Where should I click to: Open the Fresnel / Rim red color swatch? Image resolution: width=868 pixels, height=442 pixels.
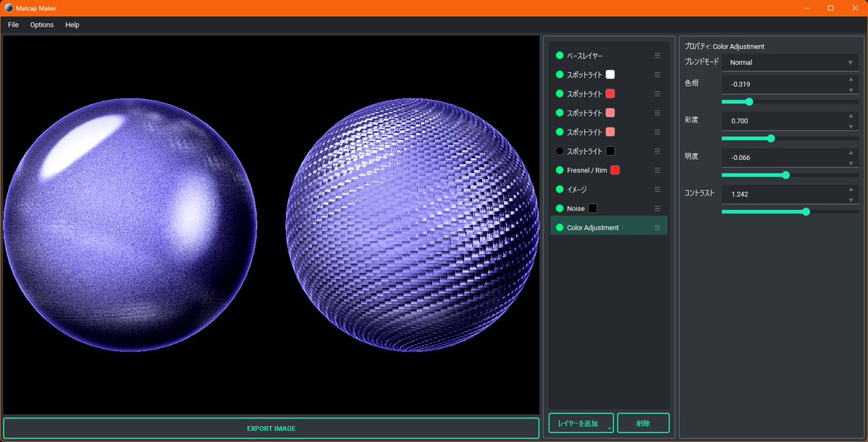(615, 171)
